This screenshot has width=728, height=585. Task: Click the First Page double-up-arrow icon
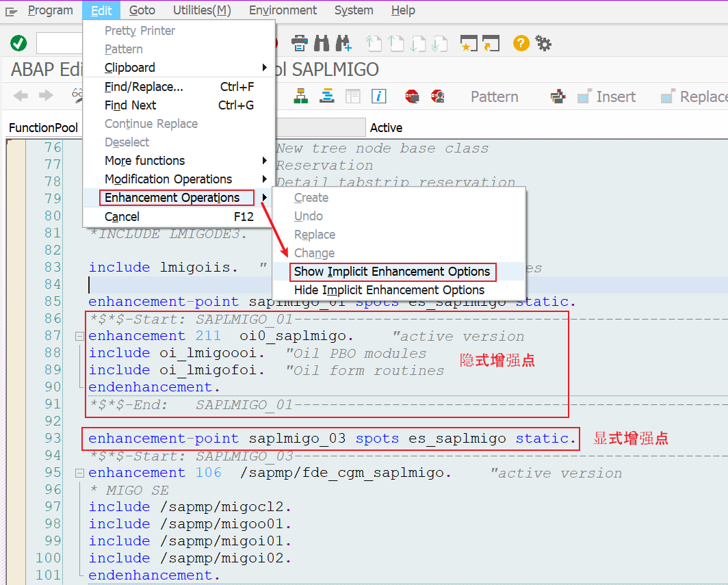(374, 43)
